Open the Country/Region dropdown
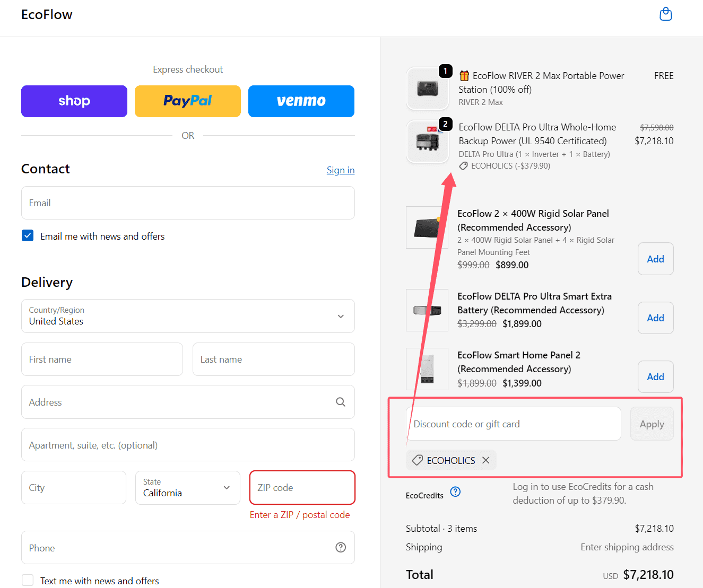703x588 pixels. coord(188,316)
